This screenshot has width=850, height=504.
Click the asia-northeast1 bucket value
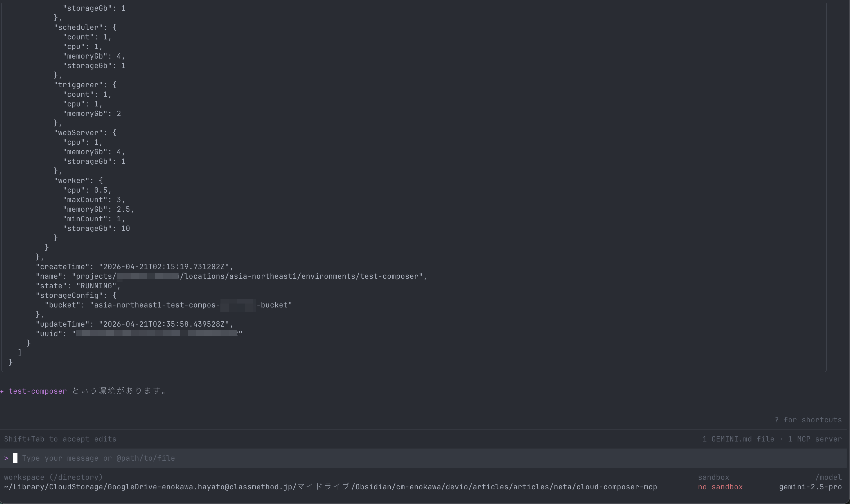click(190, 305)
